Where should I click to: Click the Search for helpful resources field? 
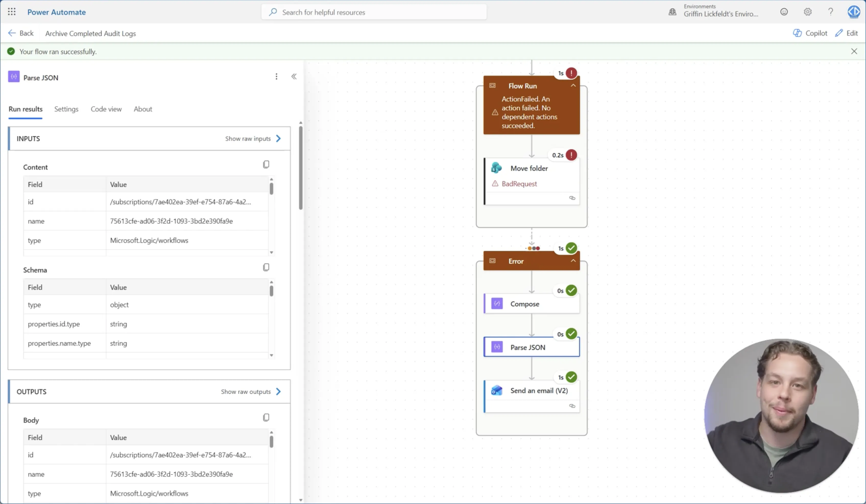374,12
